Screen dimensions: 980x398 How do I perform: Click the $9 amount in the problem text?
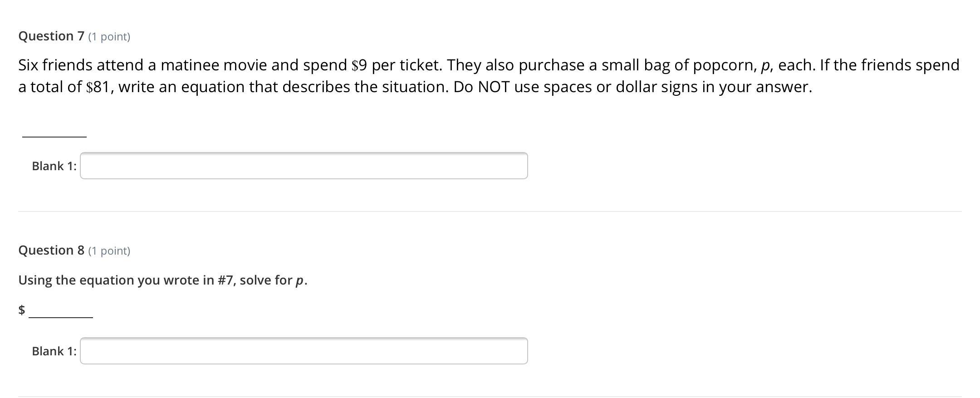(359, 65)
